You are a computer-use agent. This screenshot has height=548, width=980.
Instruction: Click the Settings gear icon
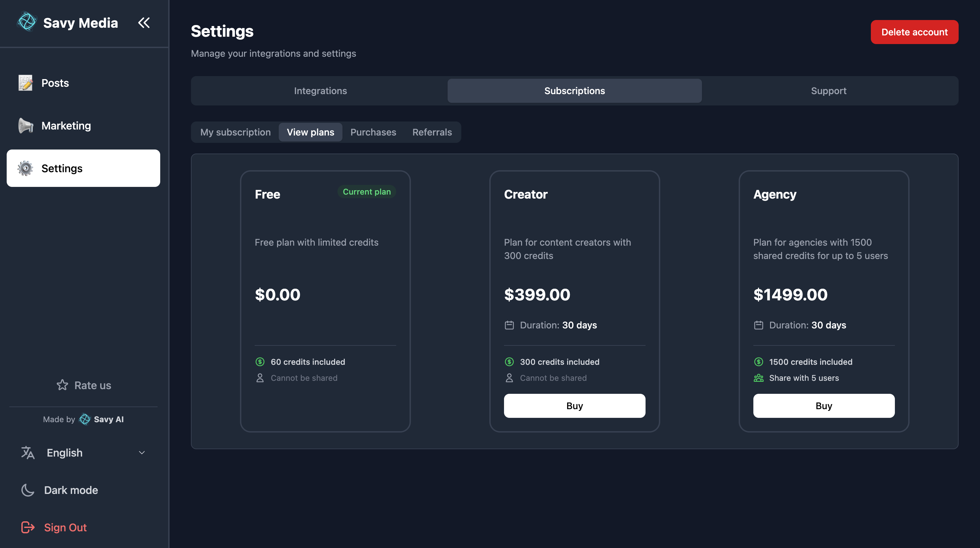pyautogui.click(x=25, y=168)
